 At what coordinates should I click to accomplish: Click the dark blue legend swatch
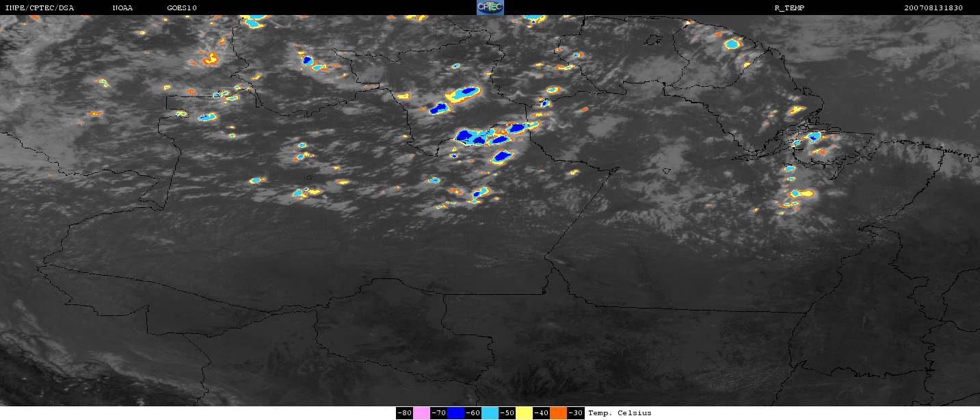point(455,413)
